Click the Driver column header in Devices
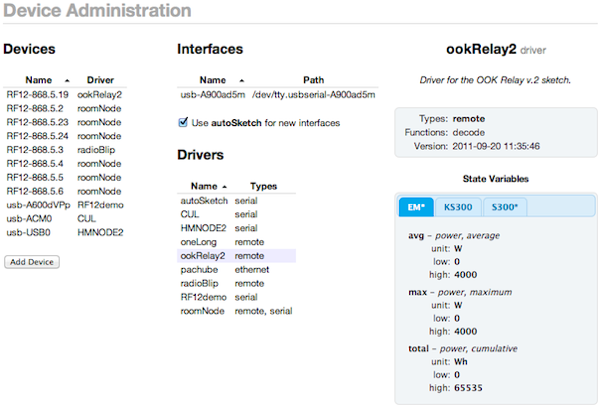This screenshot has height=407, width=600. [x=100, y=80]
